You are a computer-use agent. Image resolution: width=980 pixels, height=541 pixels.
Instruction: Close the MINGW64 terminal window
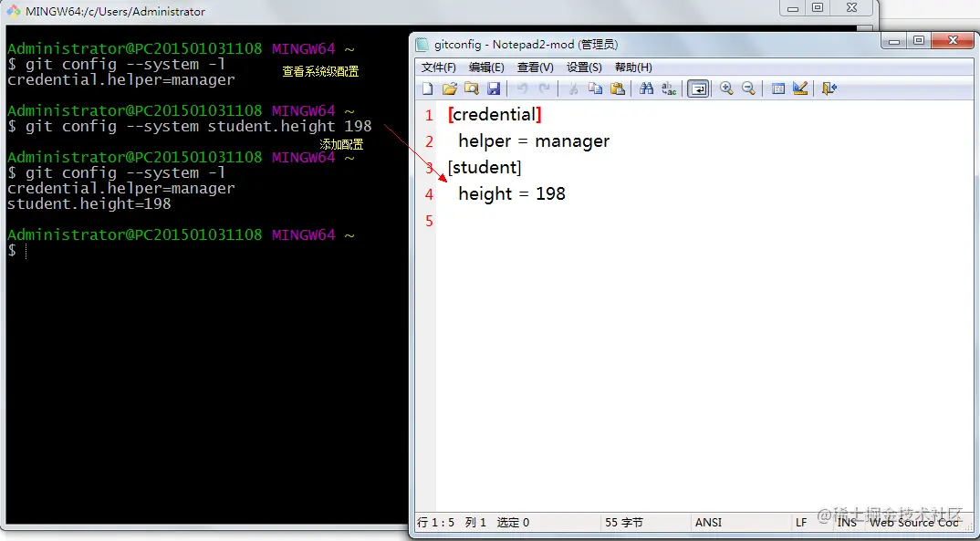[x=851, y=8]
